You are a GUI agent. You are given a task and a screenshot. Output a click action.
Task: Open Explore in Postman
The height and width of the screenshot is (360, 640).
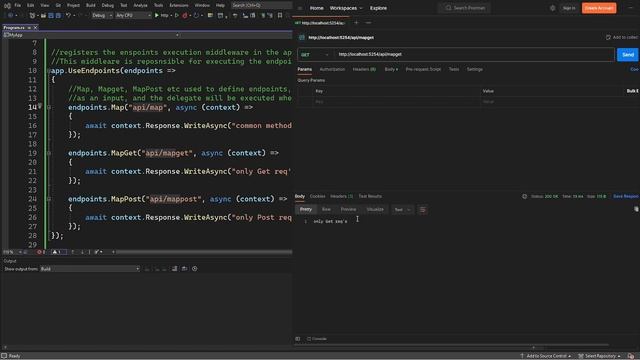click(378, 8)
